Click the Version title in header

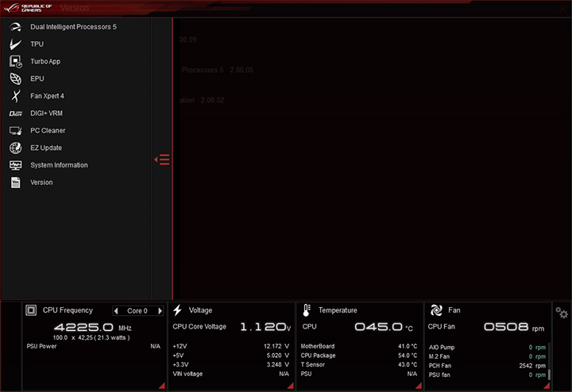pyautogui.click(x=75, y=8)
